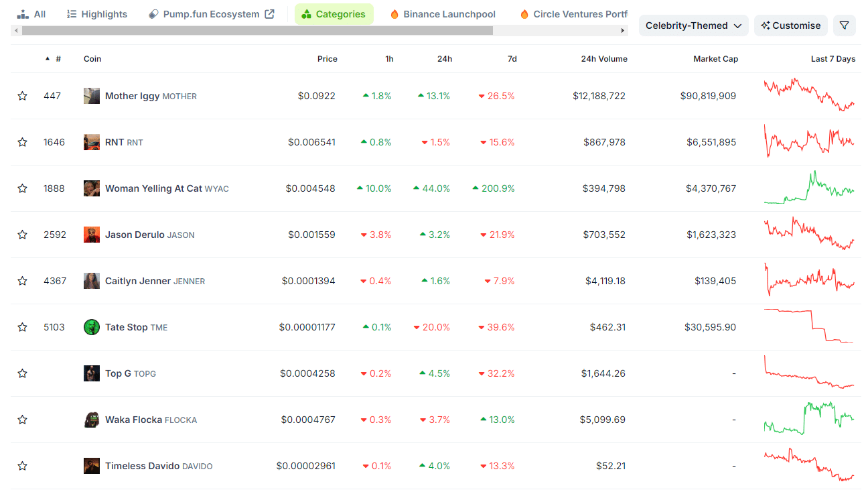Toggle favorite star on Jason Derulo row
This screenshot has height=494, width=868.
pyautogui.click(x=22, y=235)
